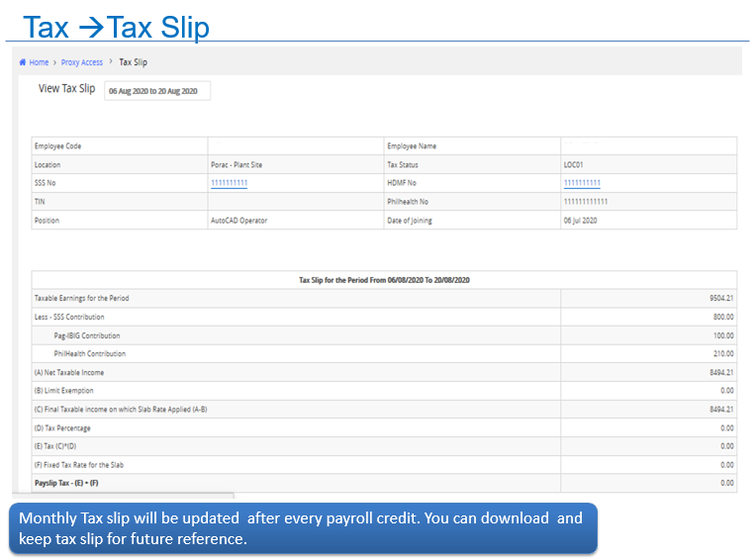Screen dimensions: 756x560
Task: Click the View Tax Slip heading
Action: 67,89
